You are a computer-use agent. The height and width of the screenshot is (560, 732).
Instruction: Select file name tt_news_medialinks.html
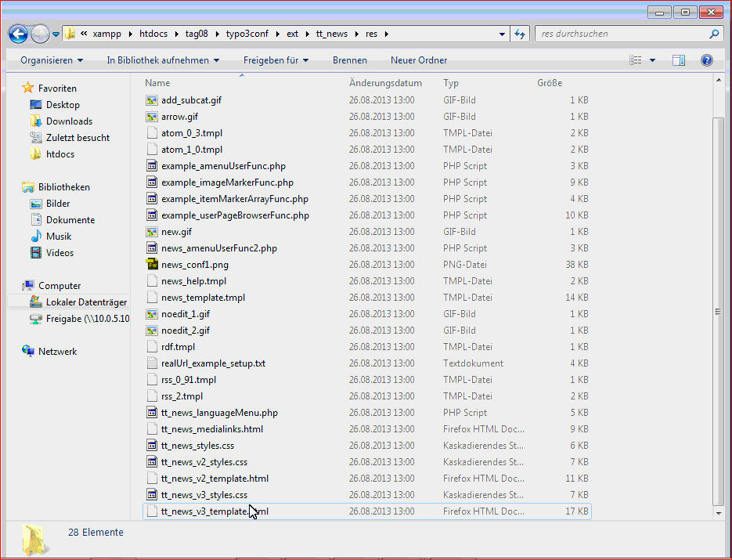(x=212, y=429)
